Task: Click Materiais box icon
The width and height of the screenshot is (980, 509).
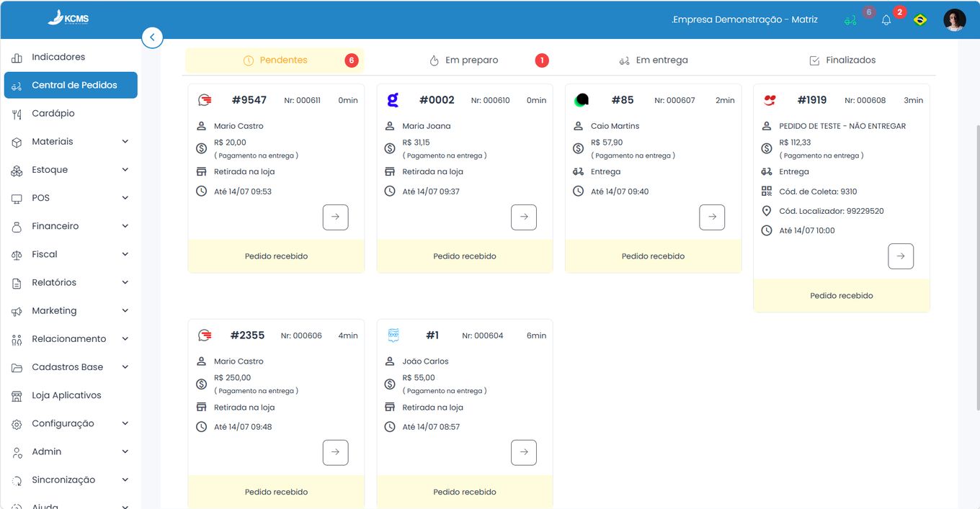Action: [x=17, y=142]
